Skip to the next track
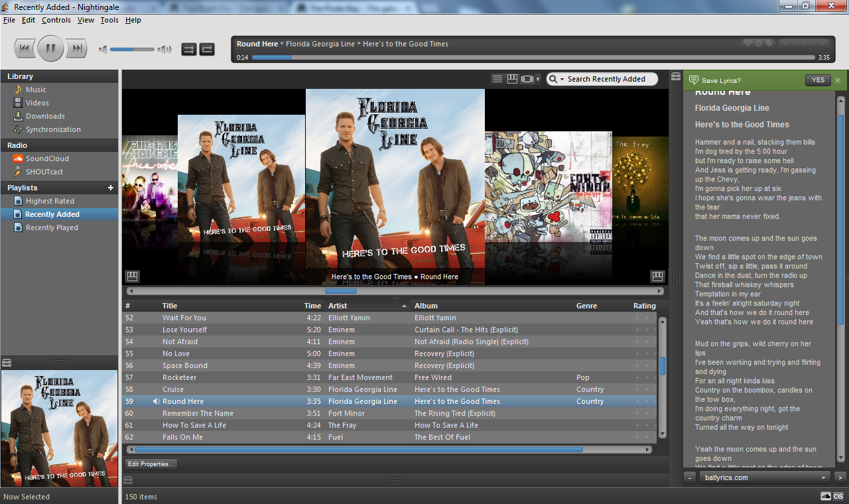This screenshot has width=849, height=504. pos(78,48)
